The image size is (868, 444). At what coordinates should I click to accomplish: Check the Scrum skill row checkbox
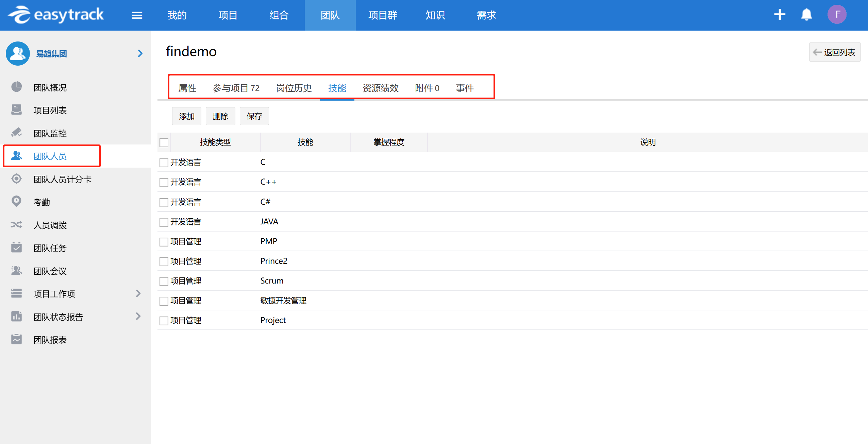click(164, 281)
